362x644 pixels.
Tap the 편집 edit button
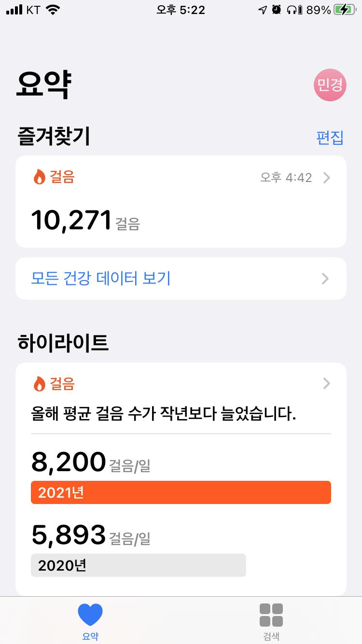pos(330,137)
